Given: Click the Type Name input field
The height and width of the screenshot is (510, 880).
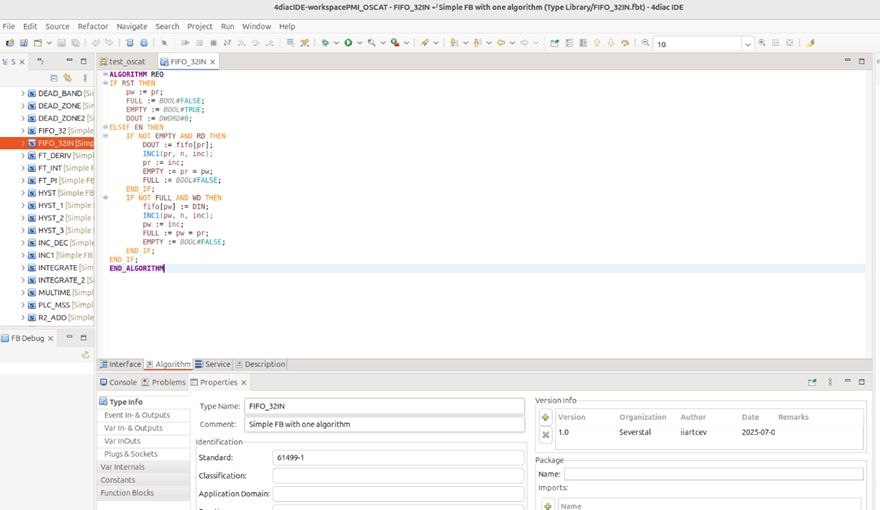Looking at the screenshot, I should [x=384, y=406].
